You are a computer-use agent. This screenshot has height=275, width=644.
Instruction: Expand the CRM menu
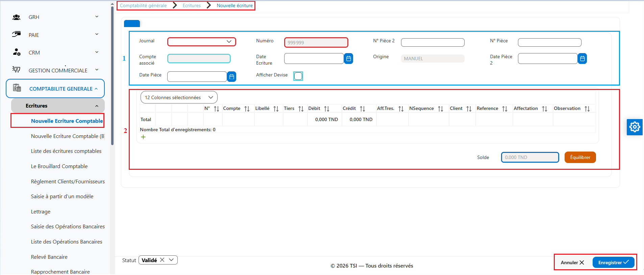click(x=97, y=52)
